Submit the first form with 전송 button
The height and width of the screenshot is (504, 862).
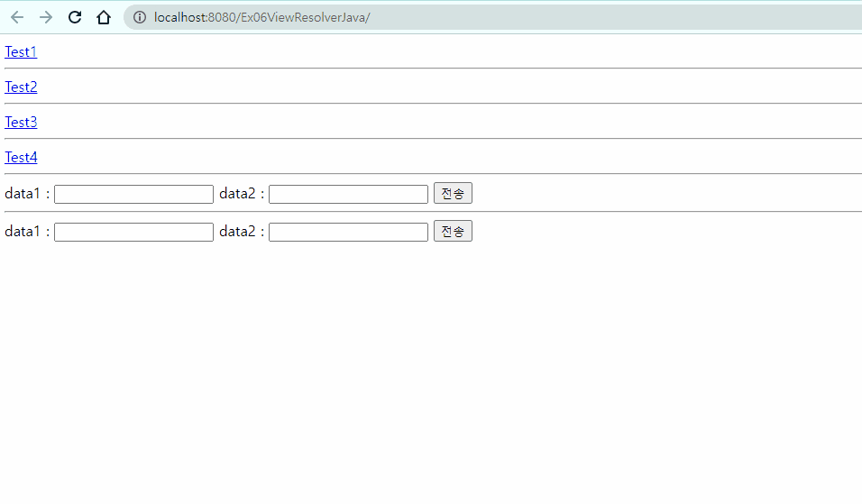(x=453, y=194)
